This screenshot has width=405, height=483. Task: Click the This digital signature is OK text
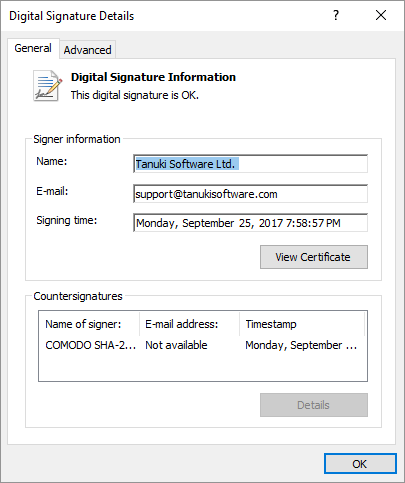[x=135, y=95]
